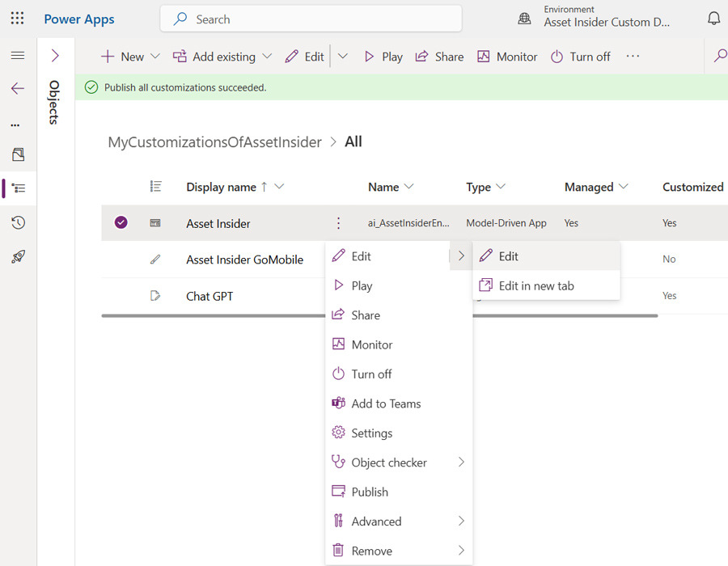Choose Play in the context menu
Viewport: 728px width, 566px height.
(399, 285)
